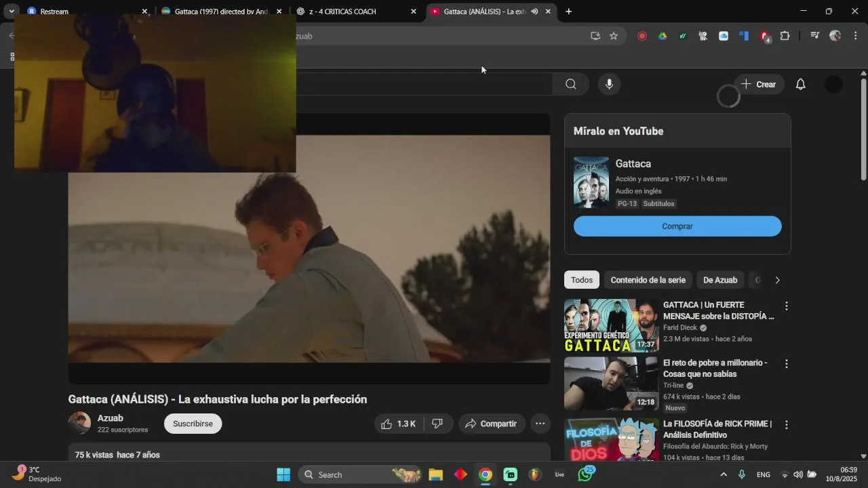Open FL Studio from the taskbar
Viewport: 868px width, 488px height.
pyautogui.click(x=535, y=474)
